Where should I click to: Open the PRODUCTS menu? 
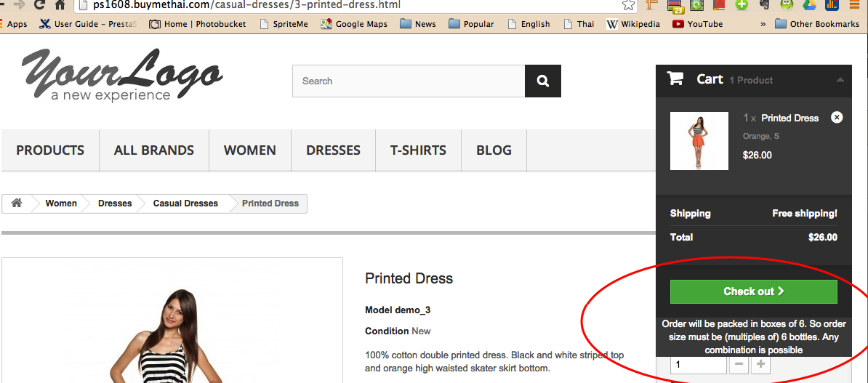click(50, 150)
